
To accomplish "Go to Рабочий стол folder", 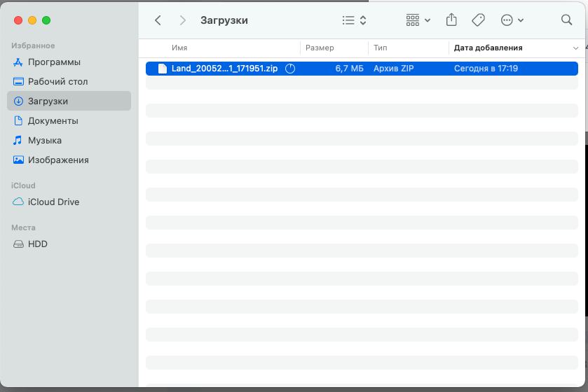I will point(57,82).
